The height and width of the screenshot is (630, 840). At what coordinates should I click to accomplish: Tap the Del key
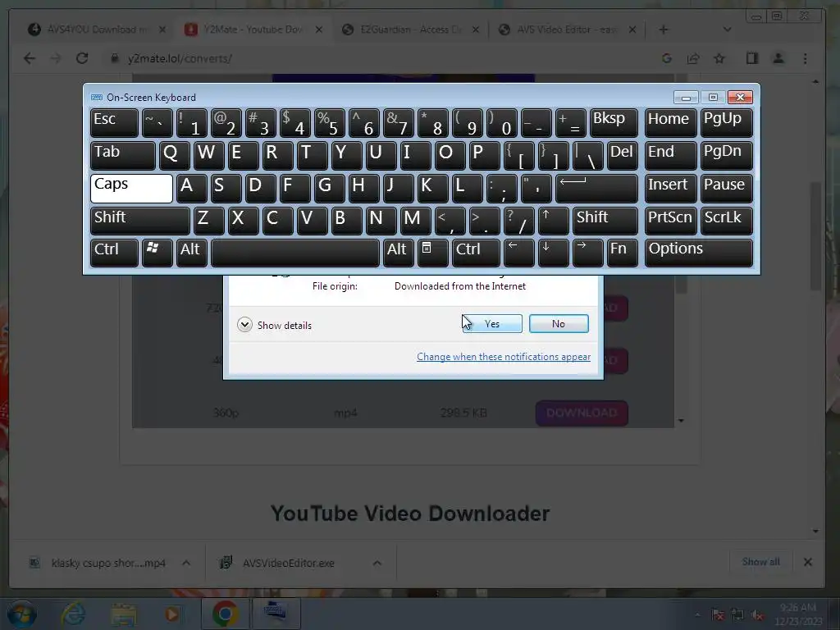tap(623, 155)
